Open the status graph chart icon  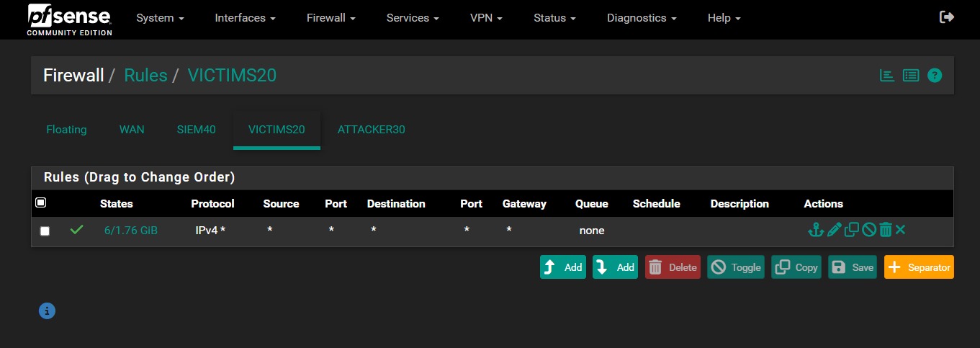coord(887,76)
